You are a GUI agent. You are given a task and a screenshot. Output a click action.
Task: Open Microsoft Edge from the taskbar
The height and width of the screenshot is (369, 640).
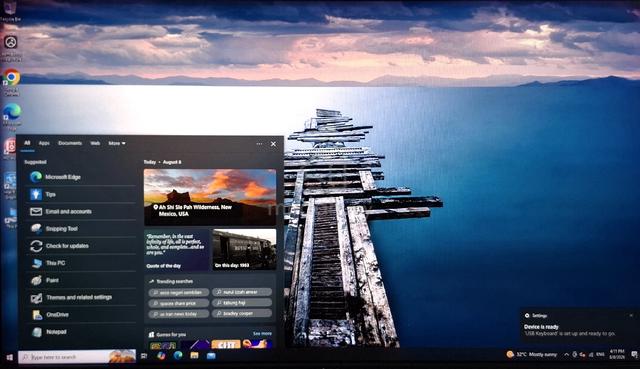[178, 356]
